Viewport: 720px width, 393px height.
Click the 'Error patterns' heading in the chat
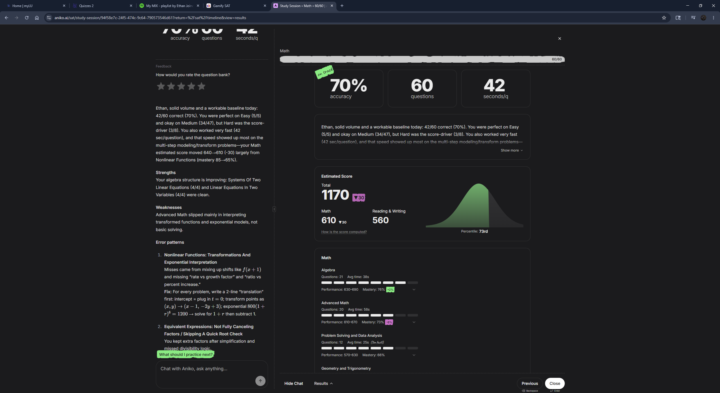click(x=169, y=242)
